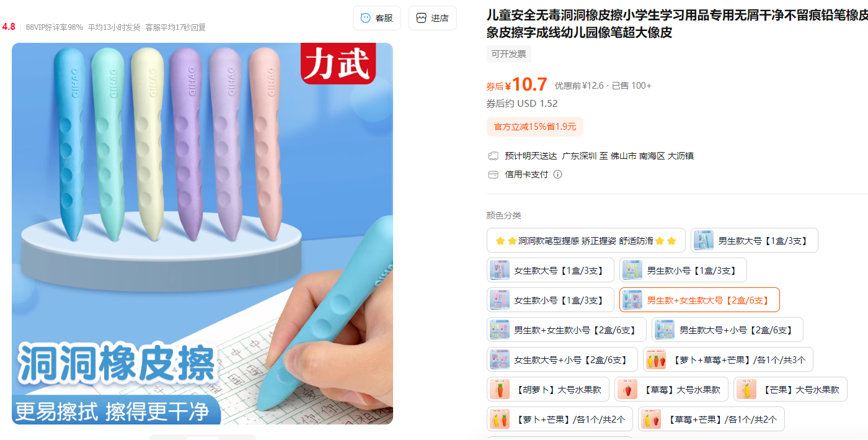Click the 官方立减15%省1.9元 discount tag
The height and width of the screenshot is (440, 868).
tap(535, 127)
